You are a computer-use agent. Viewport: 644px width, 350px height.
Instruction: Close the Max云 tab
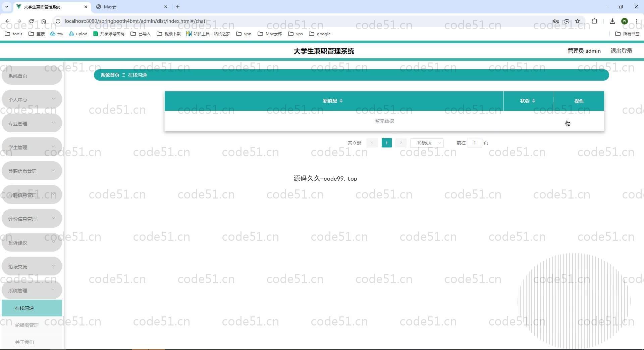click(x=166, y=7)
